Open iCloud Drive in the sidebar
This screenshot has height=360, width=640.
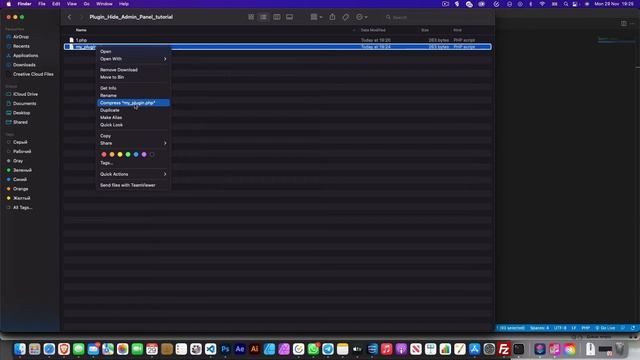[x=25, y=94]
